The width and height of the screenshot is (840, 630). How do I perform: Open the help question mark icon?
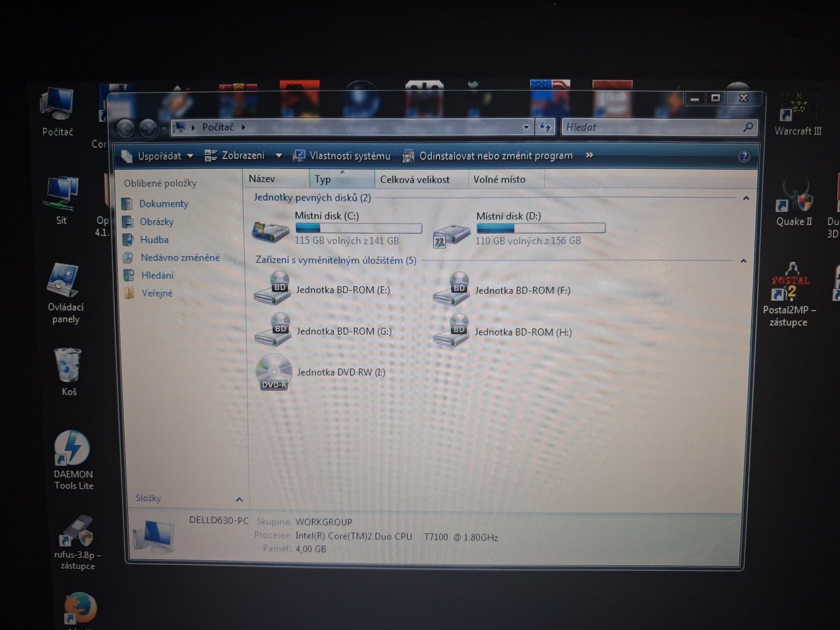point(744,156)
